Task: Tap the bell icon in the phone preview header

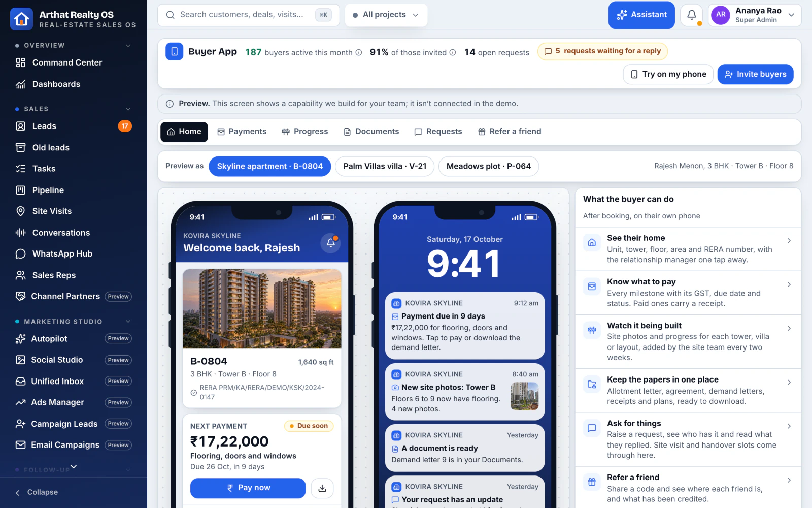Action: [x=331, y=243]
